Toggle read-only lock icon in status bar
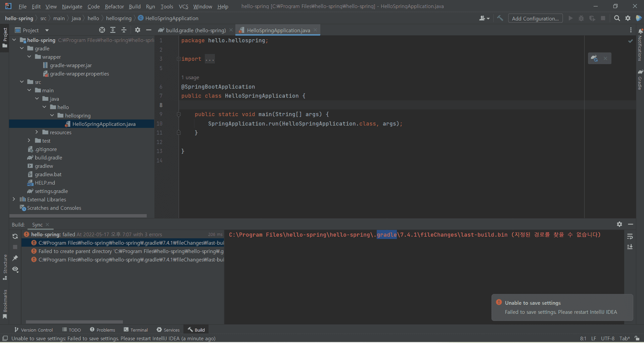 coord(637,338)
